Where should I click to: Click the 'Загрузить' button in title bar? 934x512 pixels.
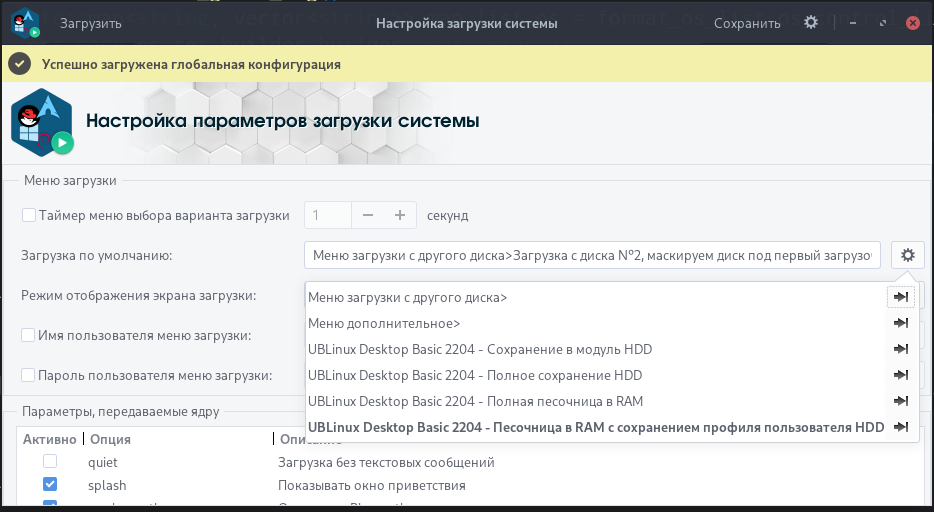pos(91,22)
